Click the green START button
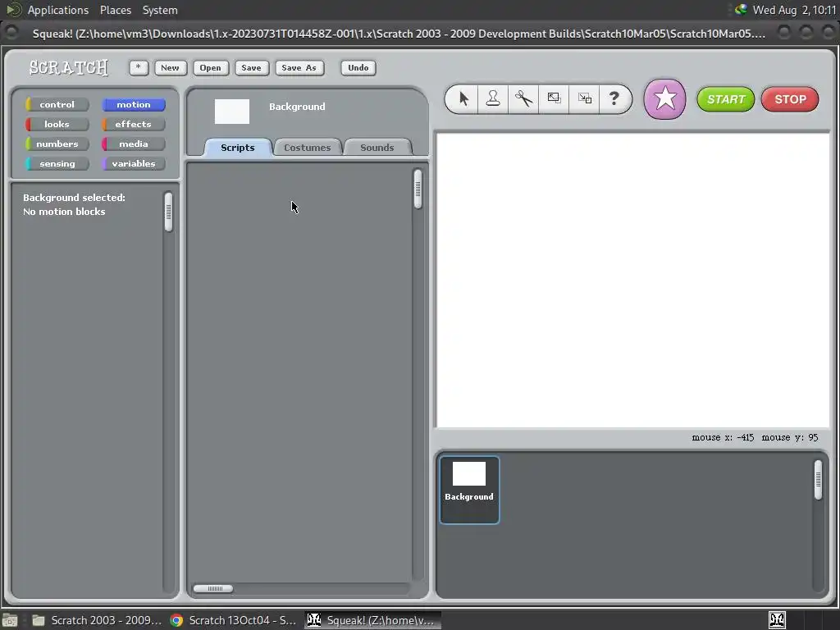This screenshot has height=630, width=840. point(726,99)
